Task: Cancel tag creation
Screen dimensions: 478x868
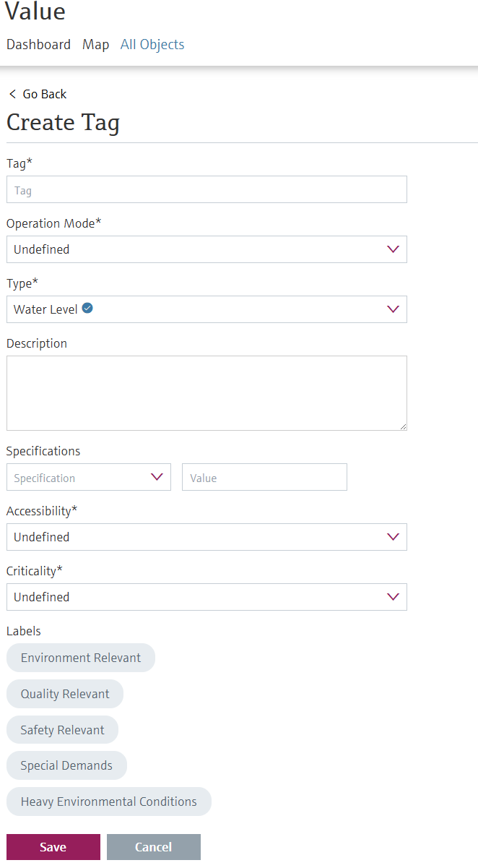Action: coord(154,847)
